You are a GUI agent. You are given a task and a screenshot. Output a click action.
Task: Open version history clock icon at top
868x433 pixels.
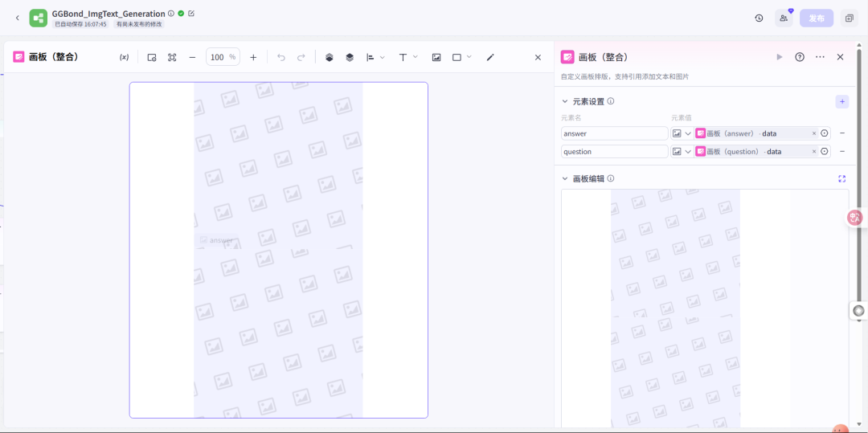point(759,18)
